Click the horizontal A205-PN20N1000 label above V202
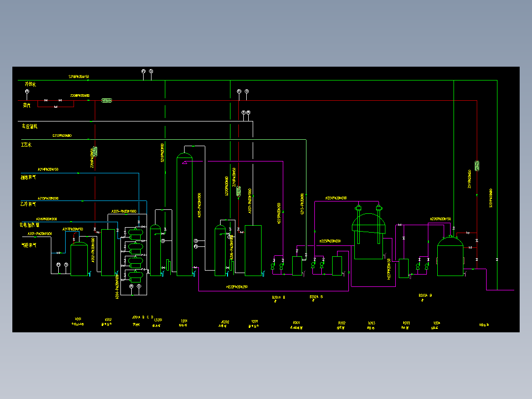 click(124, 211)
